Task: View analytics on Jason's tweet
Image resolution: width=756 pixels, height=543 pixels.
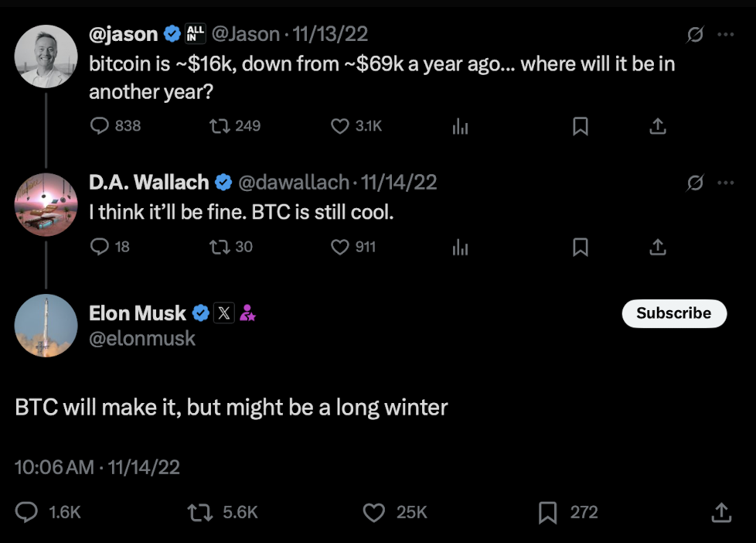Action: click(x=460, y=126)
